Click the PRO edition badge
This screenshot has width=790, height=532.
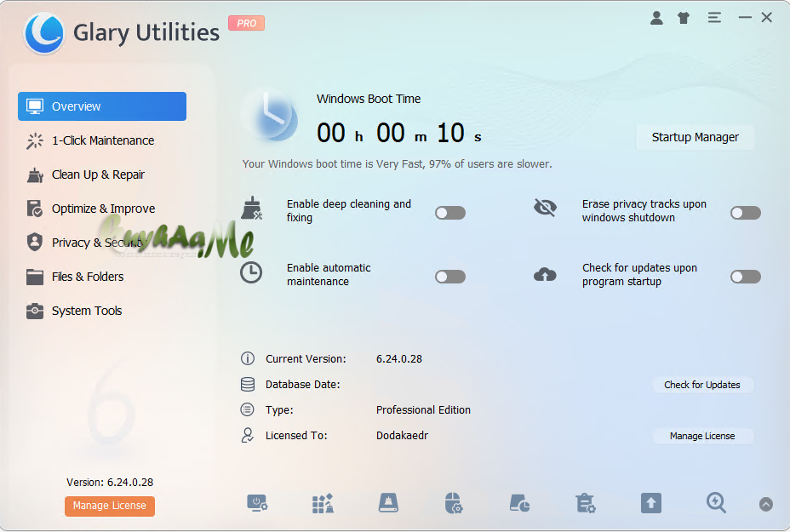(x=246, y=23)
